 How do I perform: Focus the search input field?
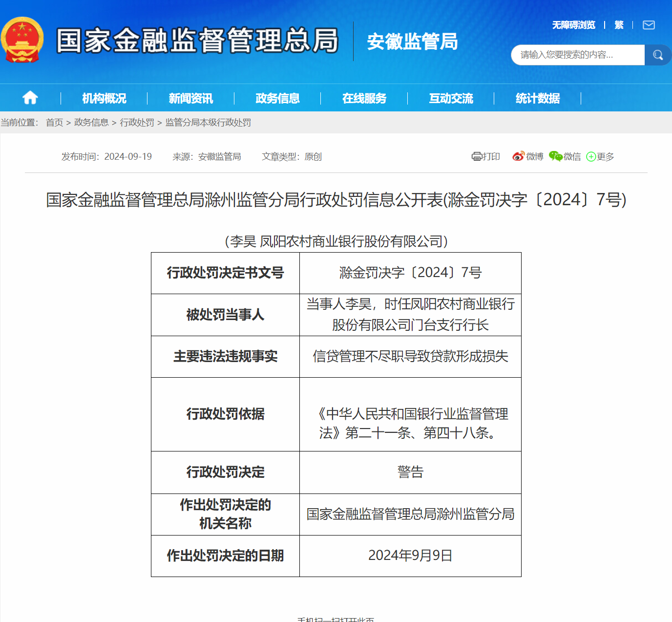coord(578,55)
